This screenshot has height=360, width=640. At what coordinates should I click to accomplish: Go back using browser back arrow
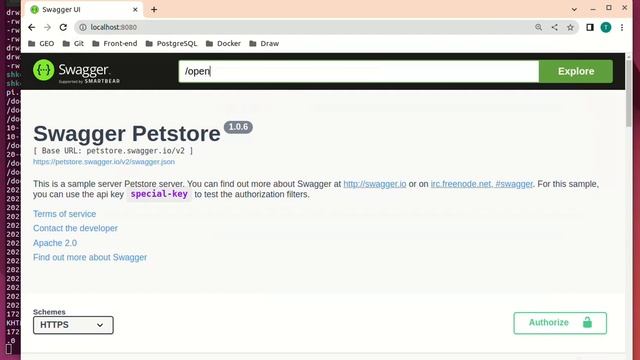click(31, 27)
